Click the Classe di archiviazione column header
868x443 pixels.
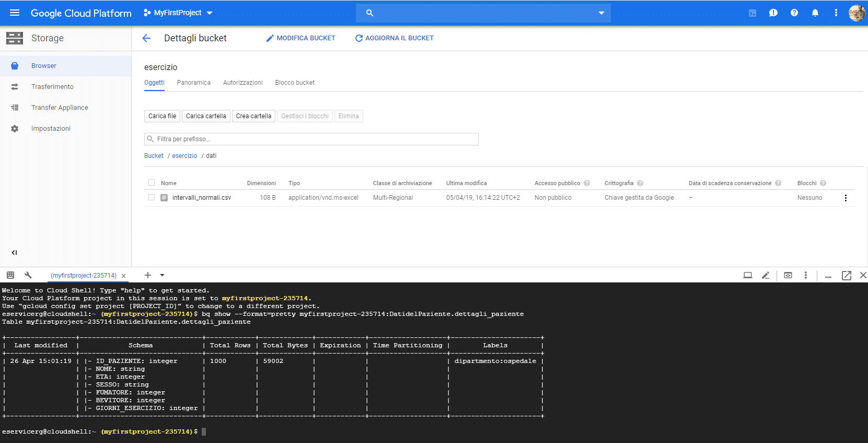click(402, 183)
